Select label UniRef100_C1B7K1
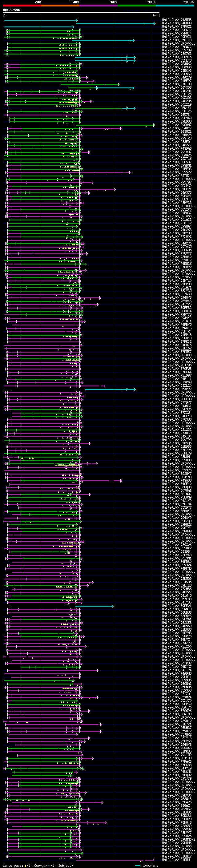This screenshot has height=868, width=197. (x=177, y=724)
